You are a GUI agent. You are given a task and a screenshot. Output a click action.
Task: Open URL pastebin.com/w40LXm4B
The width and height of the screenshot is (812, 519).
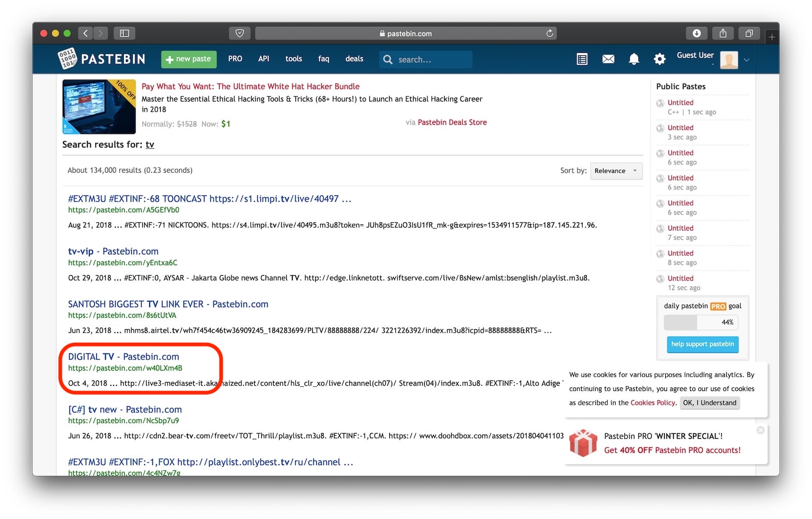coord(125,368)
